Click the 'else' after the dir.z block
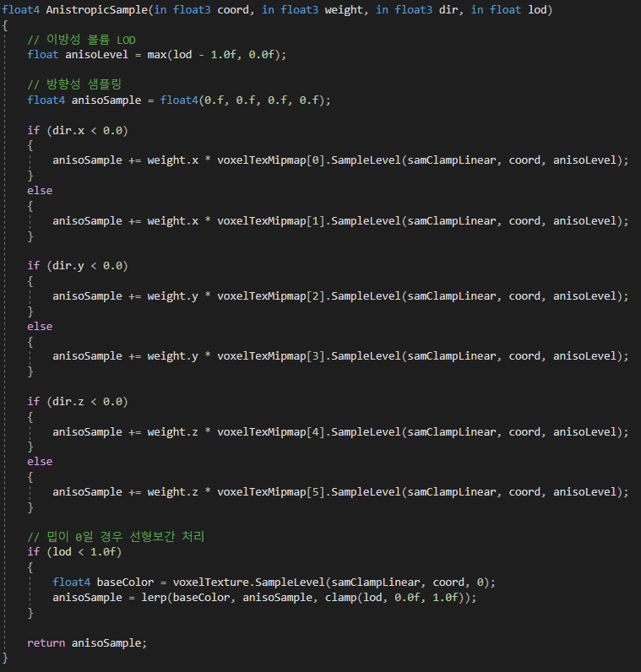The height and width of the screenshot is (672, 641). pyautogui.click(x=40, y=462)
